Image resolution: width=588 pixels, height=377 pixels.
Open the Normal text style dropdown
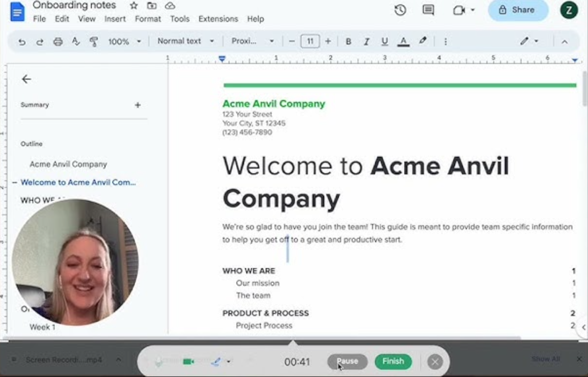click(x=185, y=41)
